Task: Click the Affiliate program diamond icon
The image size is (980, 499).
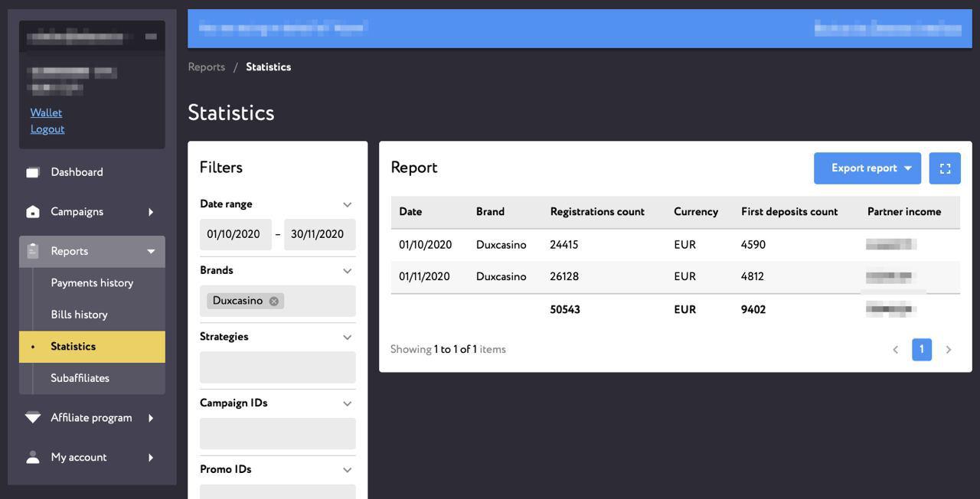Action: click(33, 418)
